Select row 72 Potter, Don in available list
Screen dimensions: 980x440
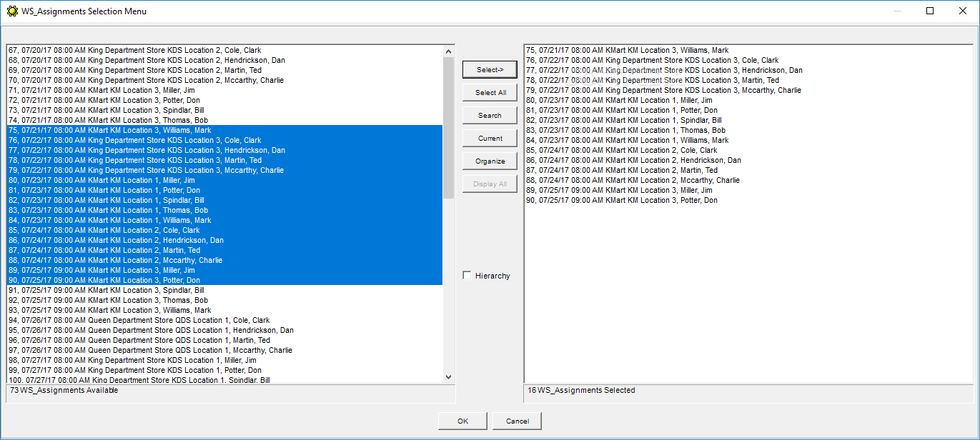click(x=224, y=100)
